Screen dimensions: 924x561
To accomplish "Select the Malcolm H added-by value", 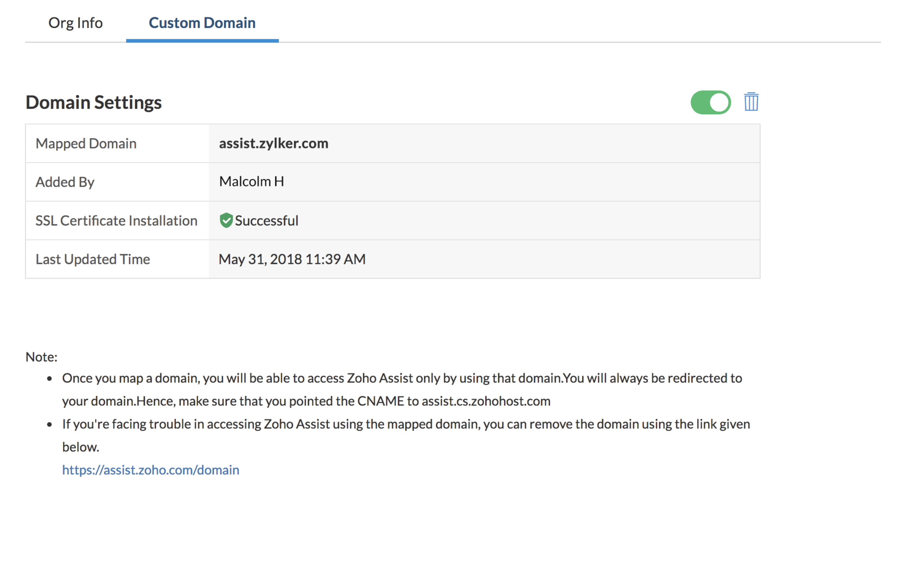I will click(x=251, y=181).
